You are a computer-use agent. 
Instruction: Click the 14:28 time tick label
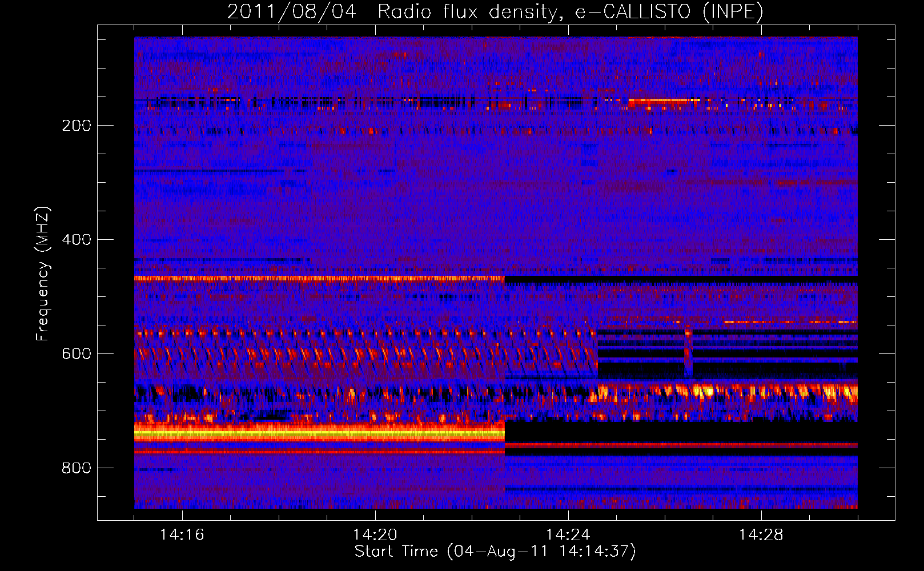click(x=761, y=535)
